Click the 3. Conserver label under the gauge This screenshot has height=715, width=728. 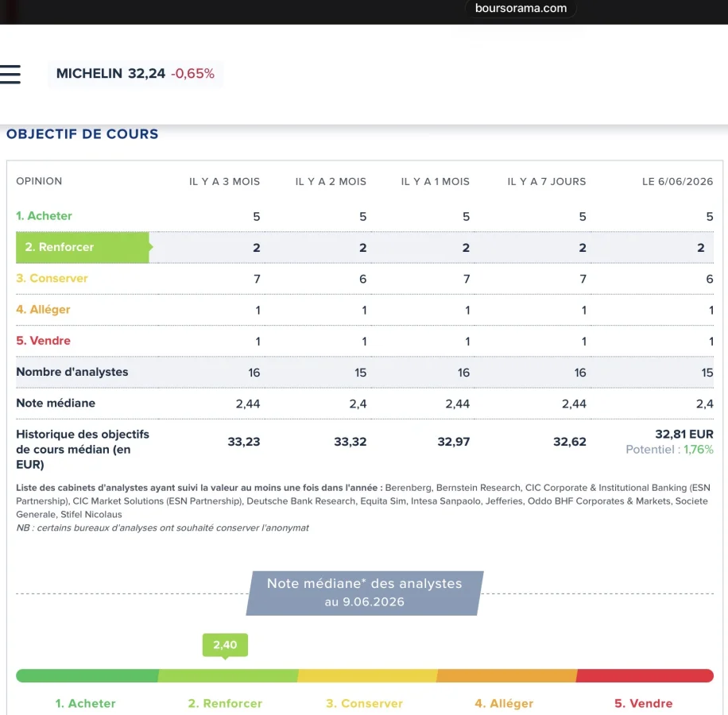[x=365, y=703]
